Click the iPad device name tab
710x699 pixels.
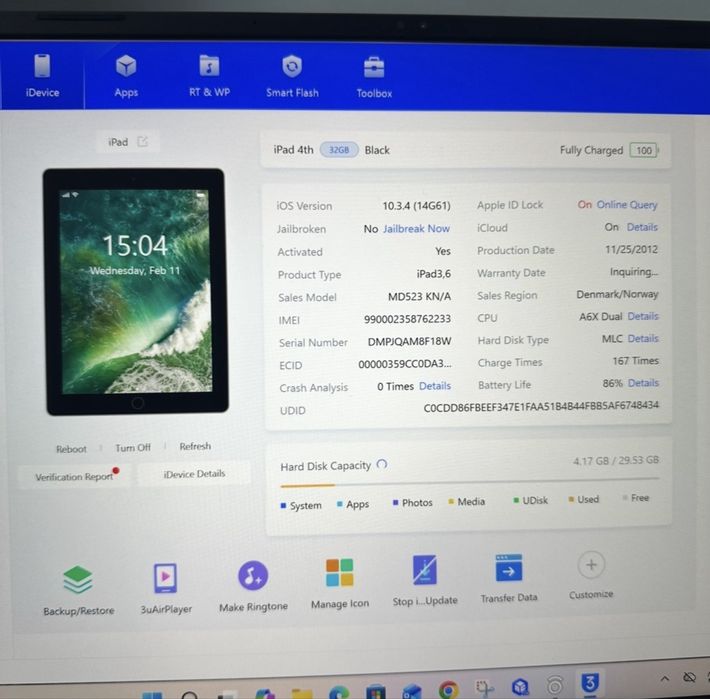coord(118,142)
